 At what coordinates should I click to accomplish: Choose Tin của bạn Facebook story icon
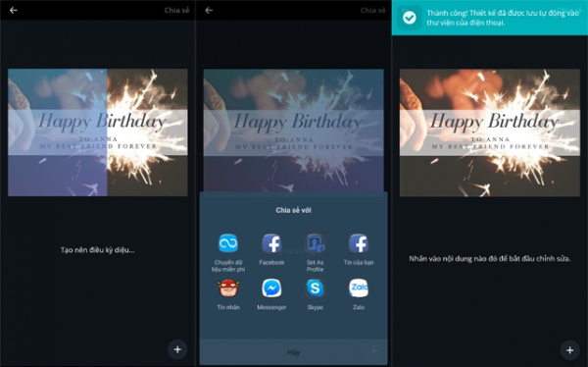(x=359, y=243)
